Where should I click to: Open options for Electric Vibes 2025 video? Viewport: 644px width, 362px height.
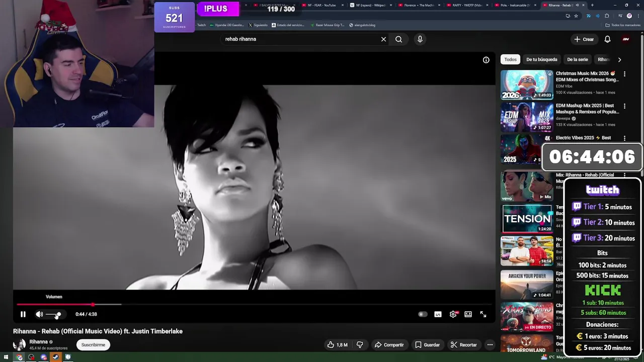tap(624, 138)
